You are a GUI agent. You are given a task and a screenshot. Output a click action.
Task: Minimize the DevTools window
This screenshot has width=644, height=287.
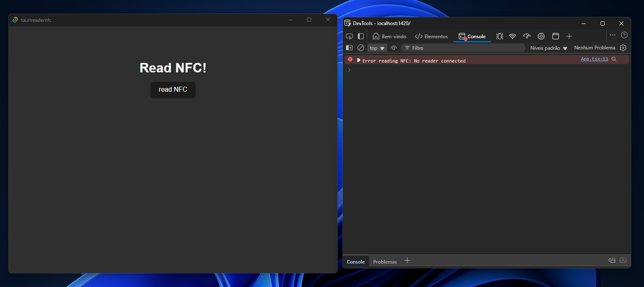(x=584, y=23)
